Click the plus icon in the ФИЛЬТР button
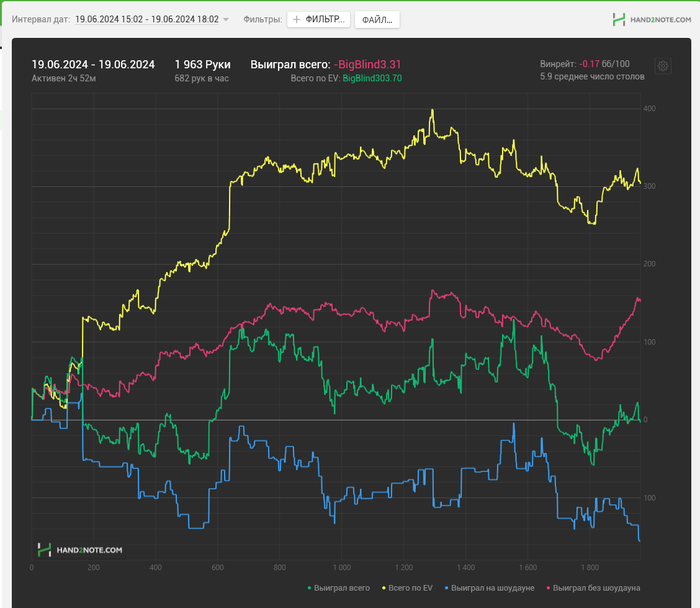700x608 pixels. [x=296, y=20]
